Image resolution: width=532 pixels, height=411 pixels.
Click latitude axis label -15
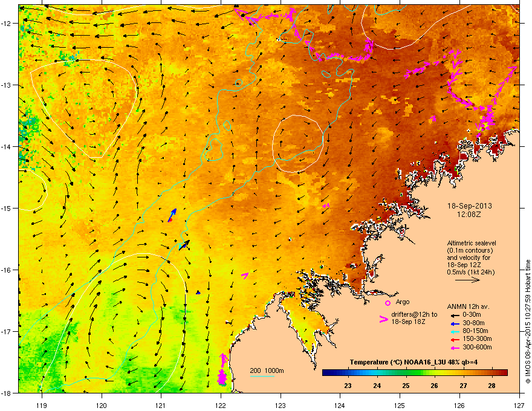[x=7, y=208]
